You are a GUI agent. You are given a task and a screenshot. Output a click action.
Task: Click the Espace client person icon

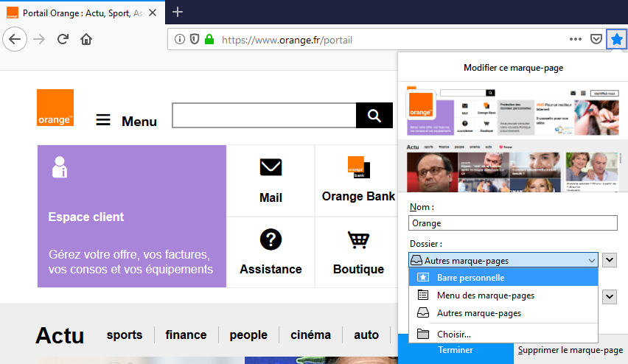(x=60, y=167)
